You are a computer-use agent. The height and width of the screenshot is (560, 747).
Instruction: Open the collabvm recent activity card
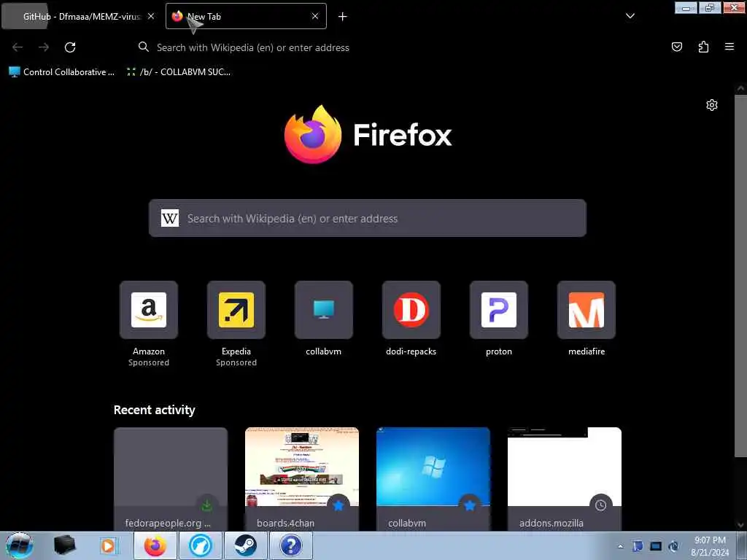click(x=433, y=479)
